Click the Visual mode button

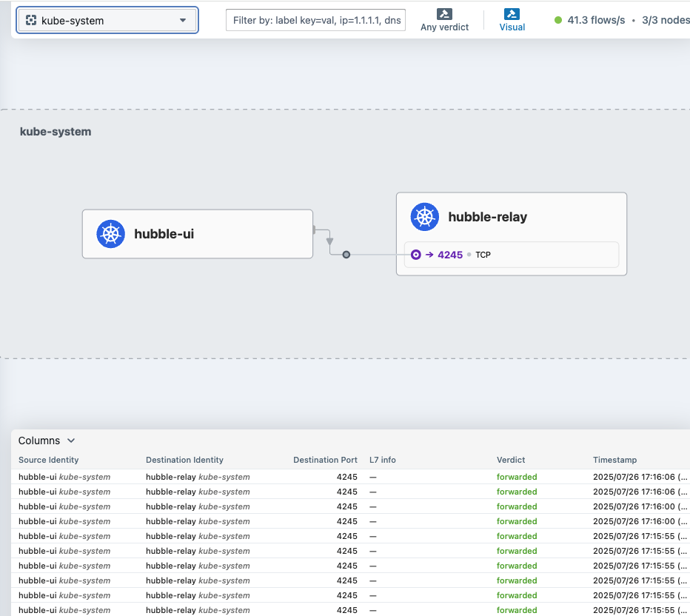(x=512, y=20)
